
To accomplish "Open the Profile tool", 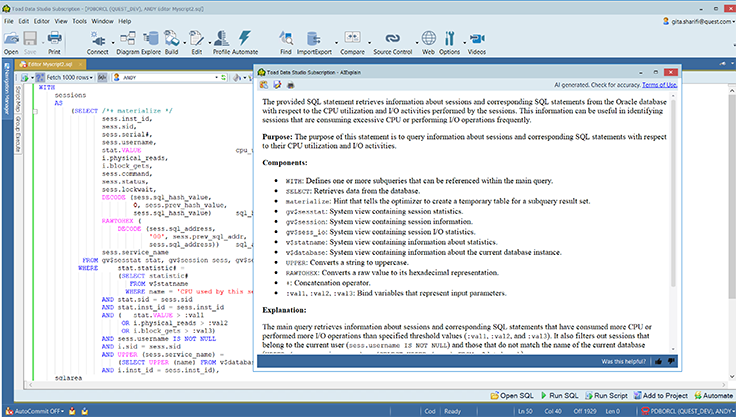I will pos(220,38).
